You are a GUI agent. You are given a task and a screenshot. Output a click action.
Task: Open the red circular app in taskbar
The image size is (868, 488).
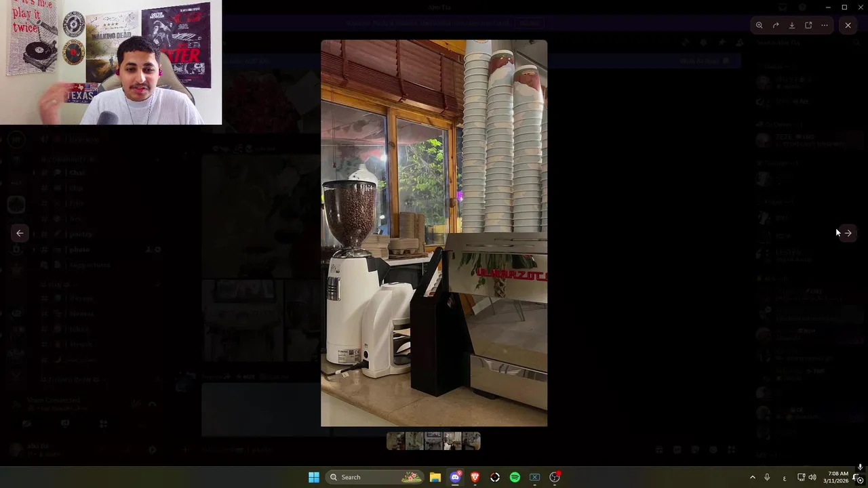[495, 477]
